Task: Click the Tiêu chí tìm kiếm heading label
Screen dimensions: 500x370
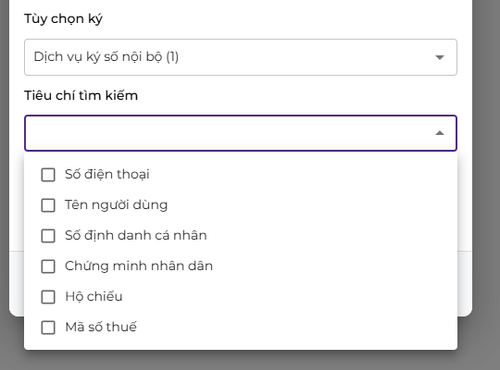Action: (x=81, y=96)
